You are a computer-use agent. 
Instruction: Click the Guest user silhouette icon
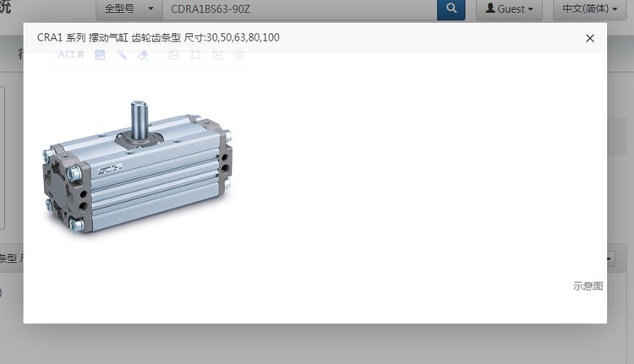point(489,9)
